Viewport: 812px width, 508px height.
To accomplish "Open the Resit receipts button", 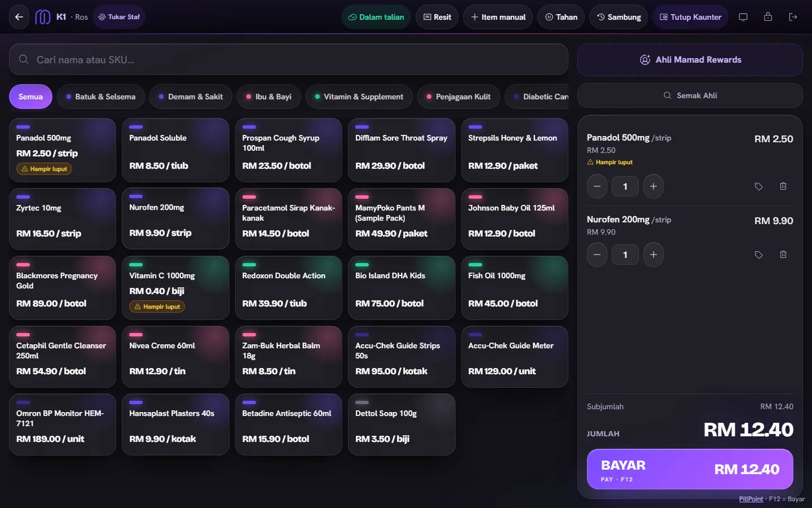I will 437,17.
